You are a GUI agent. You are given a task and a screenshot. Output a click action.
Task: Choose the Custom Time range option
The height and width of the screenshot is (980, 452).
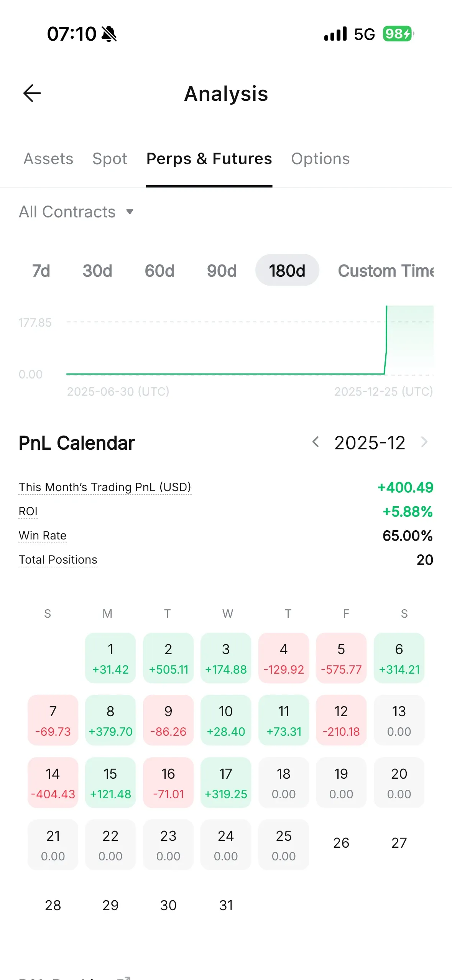(x=385, y=271)
